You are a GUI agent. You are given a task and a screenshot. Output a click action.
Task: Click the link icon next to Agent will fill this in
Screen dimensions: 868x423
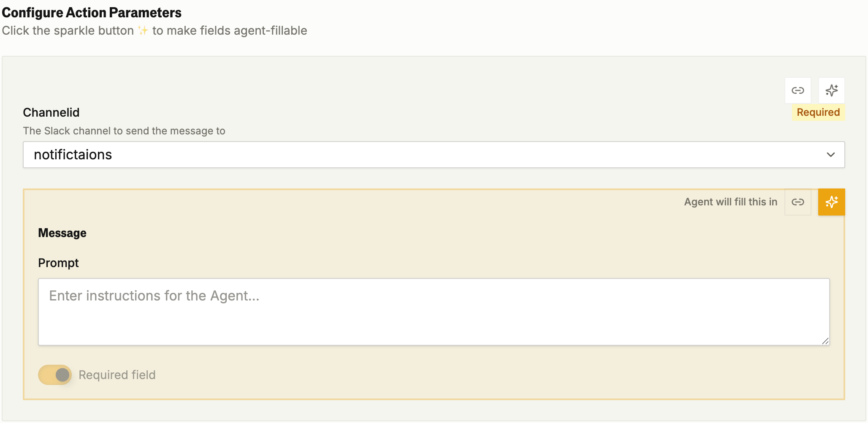(798, 202)
